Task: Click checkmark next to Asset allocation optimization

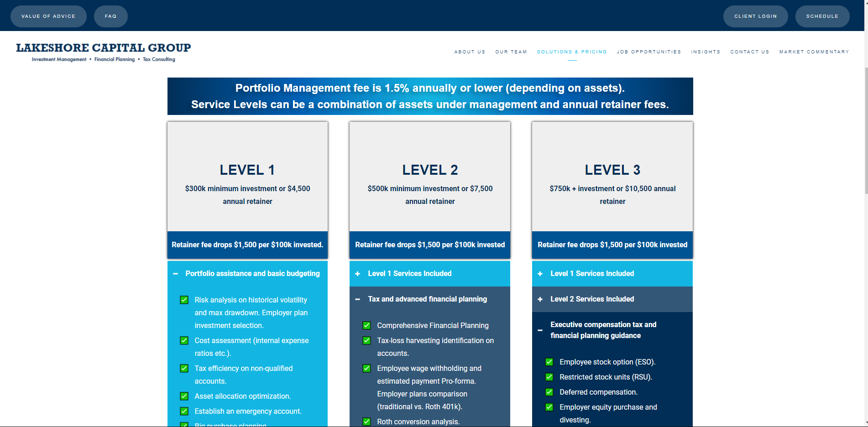Action: (184, 396)
